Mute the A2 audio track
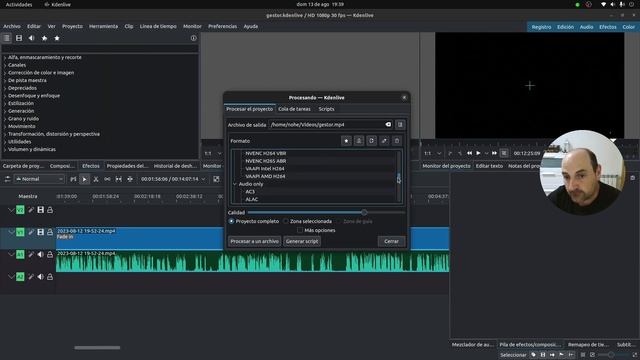The width and height of the screenshot is (640, 360). click(40, 277)
